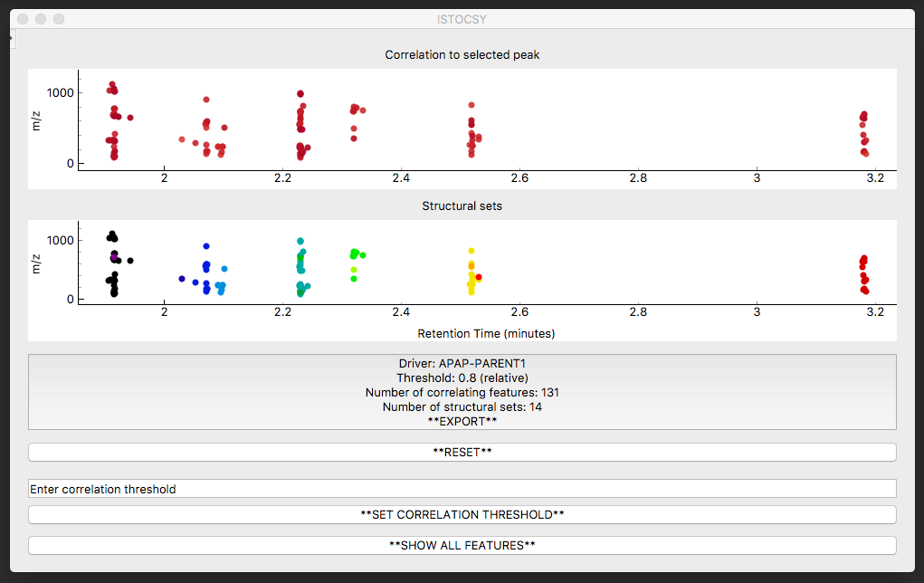Image resolution: width=924 pixels, height=583 pixels.
Task: Select the lowest green point near 2.32
Action: point(354,279)
